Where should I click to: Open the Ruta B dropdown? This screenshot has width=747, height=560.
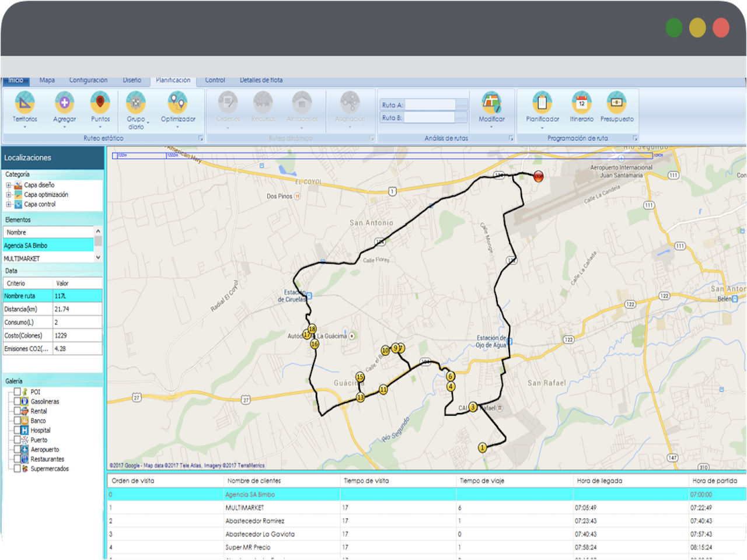[462, 118]
